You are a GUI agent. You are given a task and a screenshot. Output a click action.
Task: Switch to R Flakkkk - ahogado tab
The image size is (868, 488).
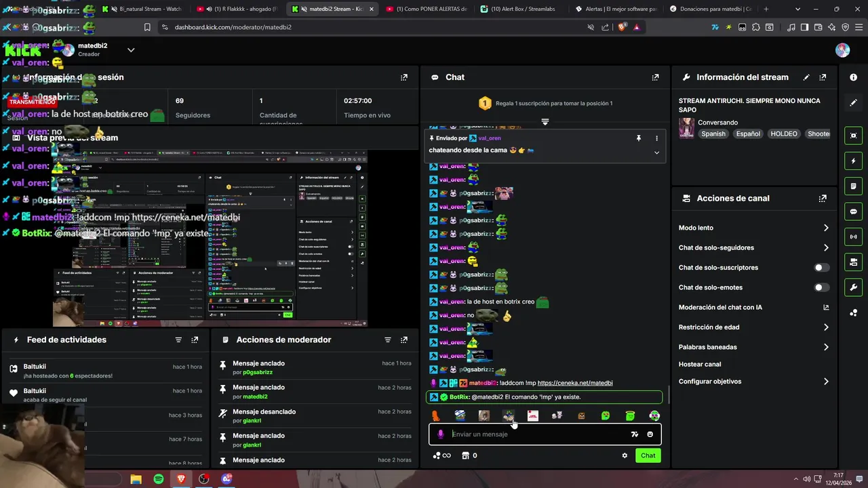[x=237, y=9]
